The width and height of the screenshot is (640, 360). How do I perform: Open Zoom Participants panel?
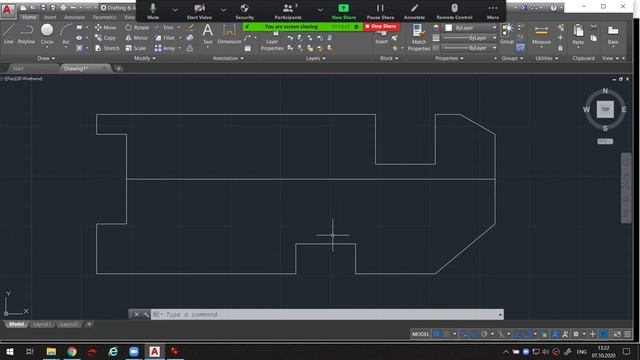click(x=288, y=11)
